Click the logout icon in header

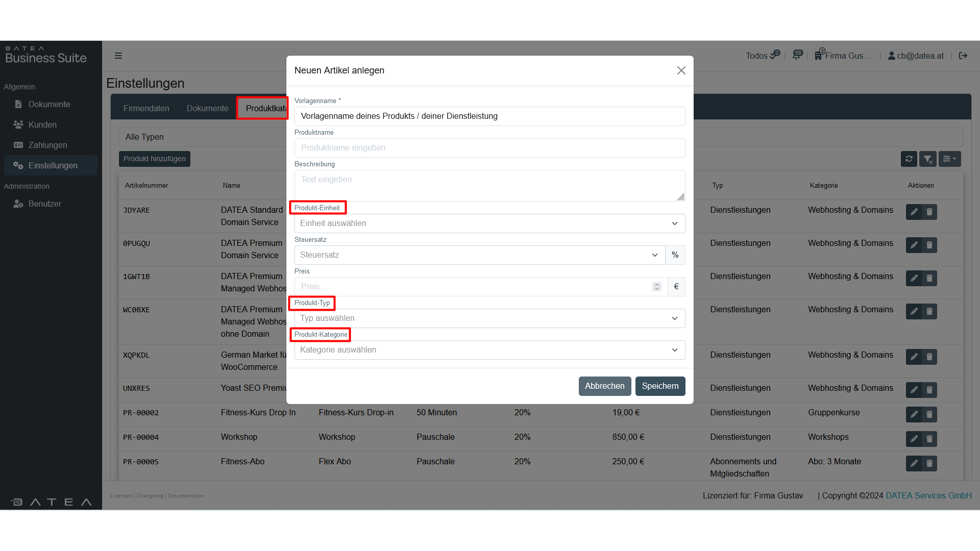pyautogui.click(x=963, y=56)
